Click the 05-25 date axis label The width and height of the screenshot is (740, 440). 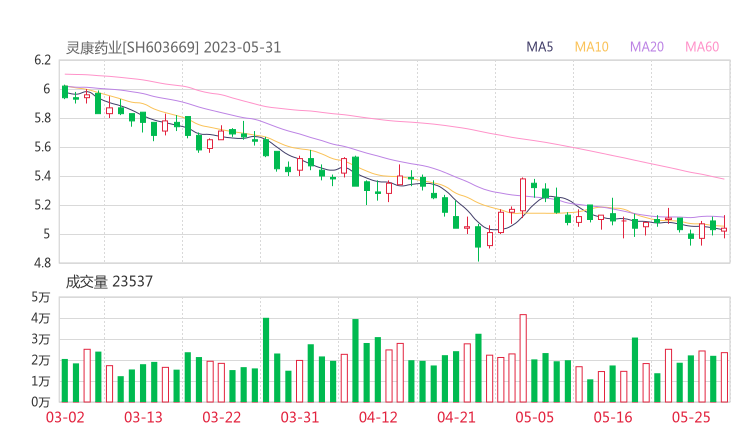tap(691, 417)
